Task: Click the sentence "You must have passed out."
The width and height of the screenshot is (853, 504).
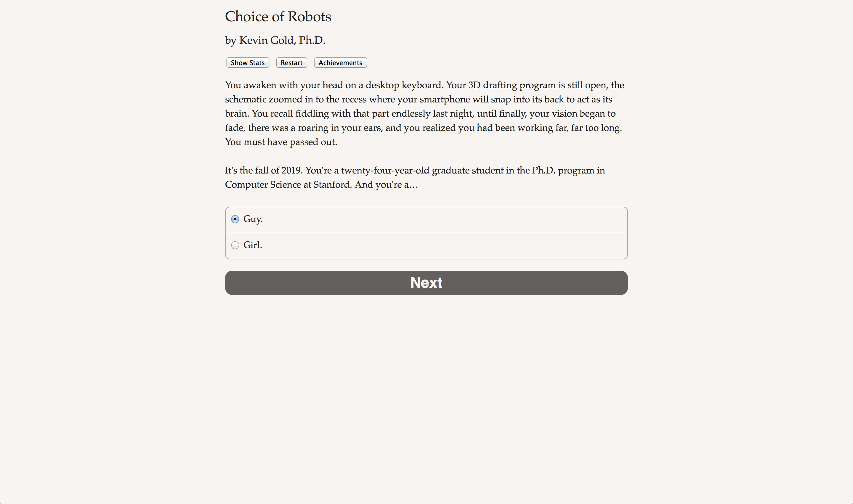Action: point(281,142)
